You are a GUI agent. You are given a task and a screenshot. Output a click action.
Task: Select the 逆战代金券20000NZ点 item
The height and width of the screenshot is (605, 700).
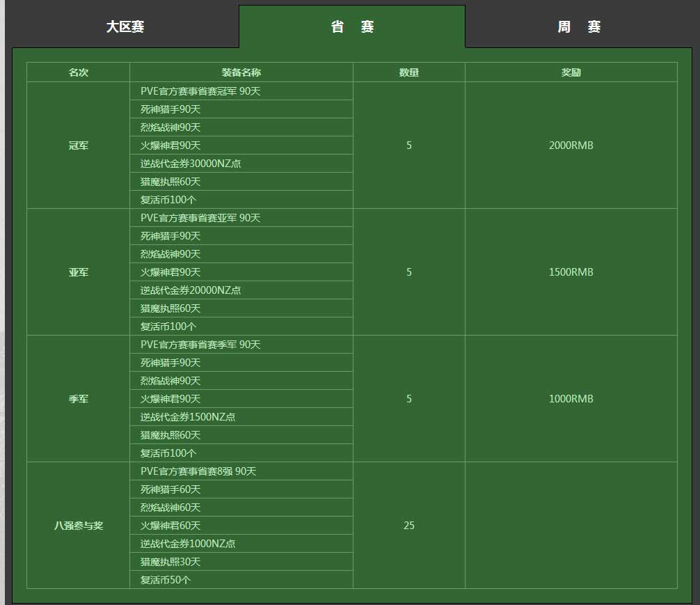tap(191, 290)
